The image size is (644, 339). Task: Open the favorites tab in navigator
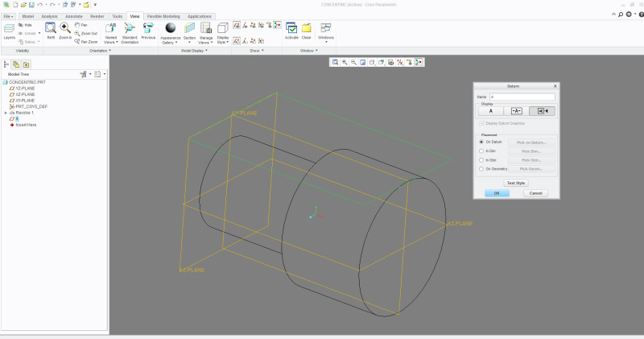pyautogui.click(x=26, y=64)
